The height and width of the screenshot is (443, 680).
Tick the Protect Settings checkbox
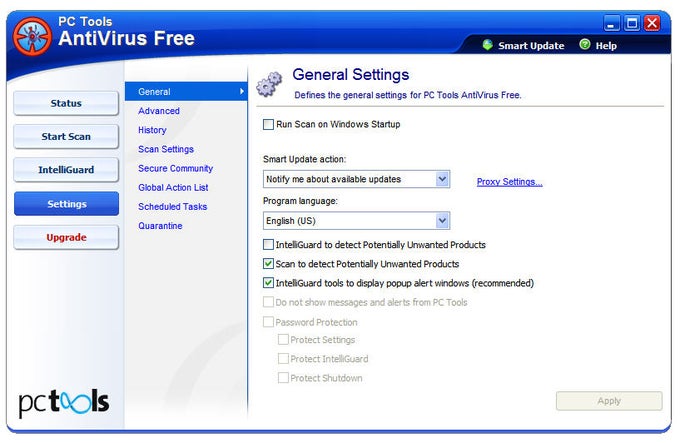click(283, 339)
